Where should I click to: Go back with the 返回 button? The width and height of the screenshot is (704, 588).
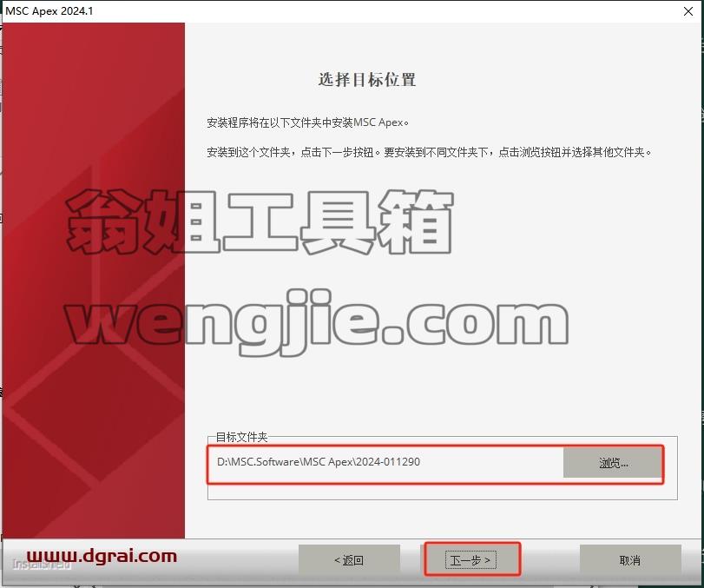click(349, 559)
